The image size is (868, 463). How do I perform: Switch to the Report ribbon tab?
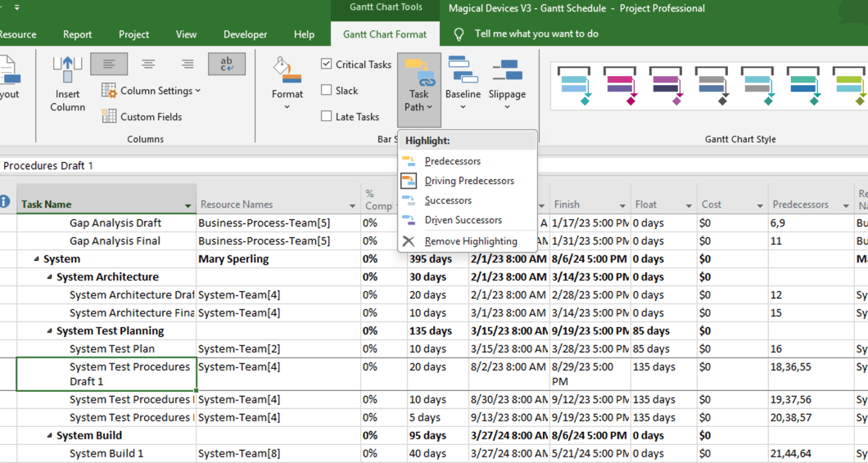pos(77,34)
